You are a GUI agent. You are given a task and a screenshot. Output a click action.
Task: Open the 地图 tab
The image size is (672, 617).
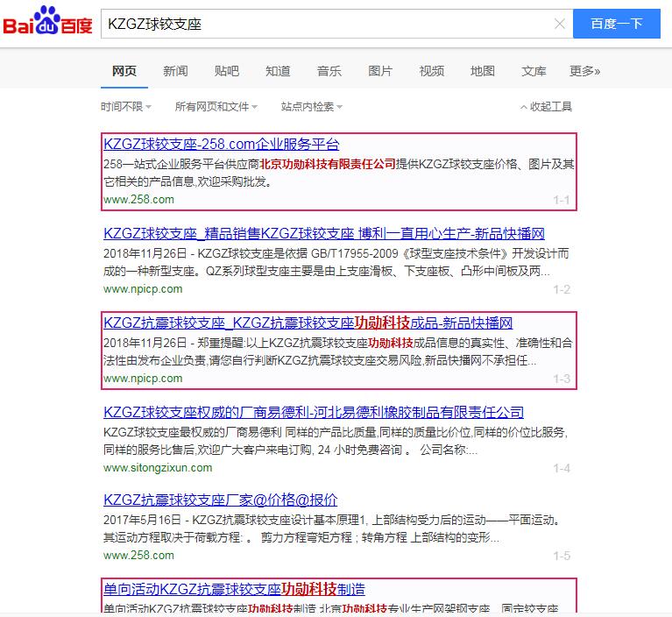click(482, 71)
